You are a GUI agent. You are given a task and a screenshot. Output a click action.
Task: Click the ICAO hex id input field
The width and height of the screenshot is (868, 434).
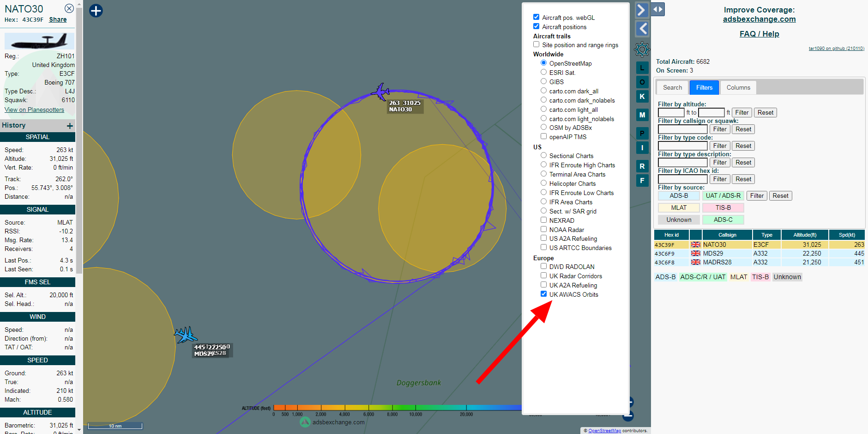click(x=682, y=179)
